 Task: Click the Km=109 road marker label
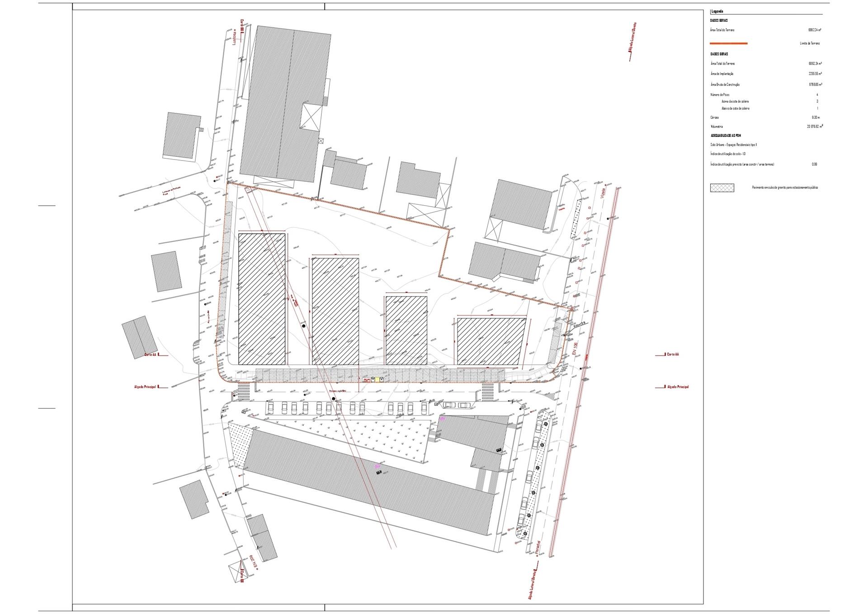point(579,325)
